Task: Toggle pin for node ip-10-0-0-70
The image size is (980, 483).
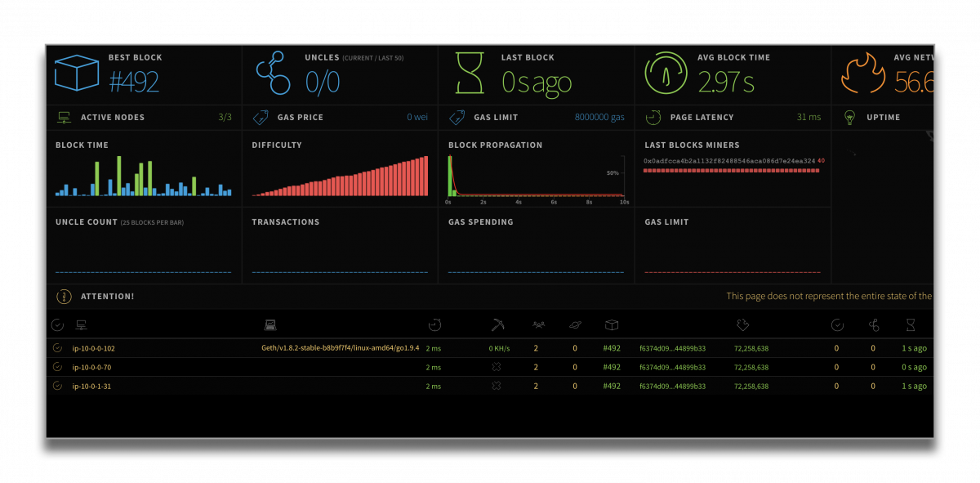Action: tap(57, 367)
